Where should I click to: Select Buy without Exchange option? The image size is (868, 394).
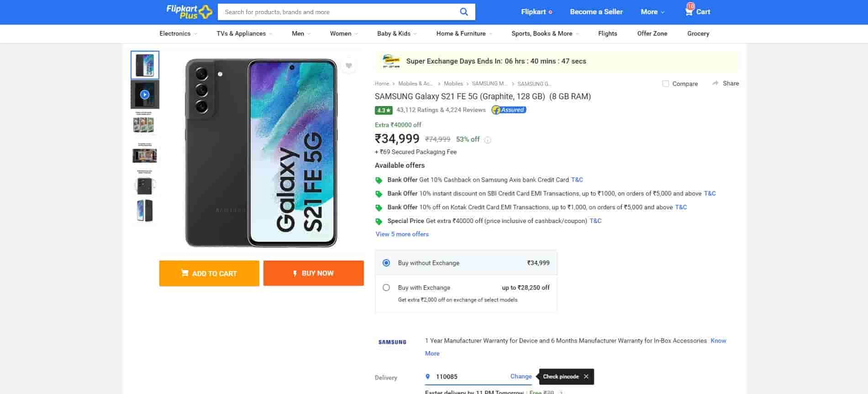click(386, 263)
